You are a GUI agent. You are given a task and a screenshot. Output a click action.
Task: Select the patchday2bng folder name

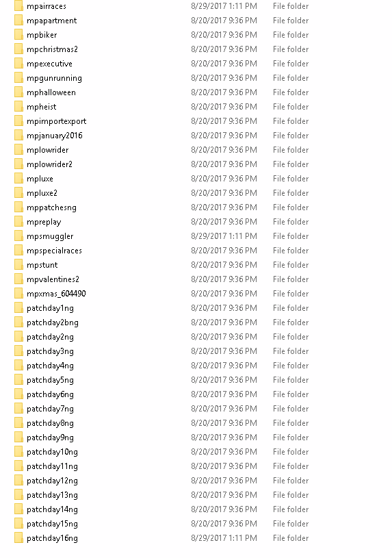pos(53,322)
